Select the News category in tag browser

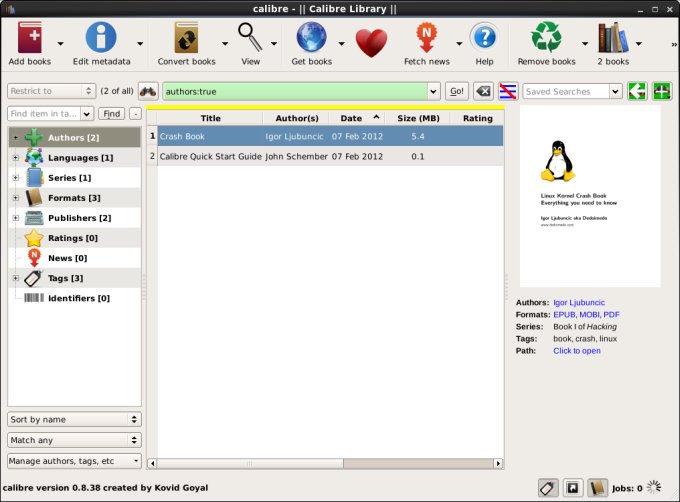coord(74,258)
